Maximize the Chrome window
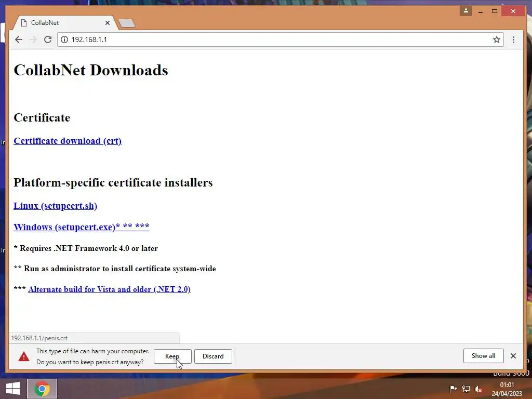This screenshot has height=399, width=532. click(x=495, y=11)
